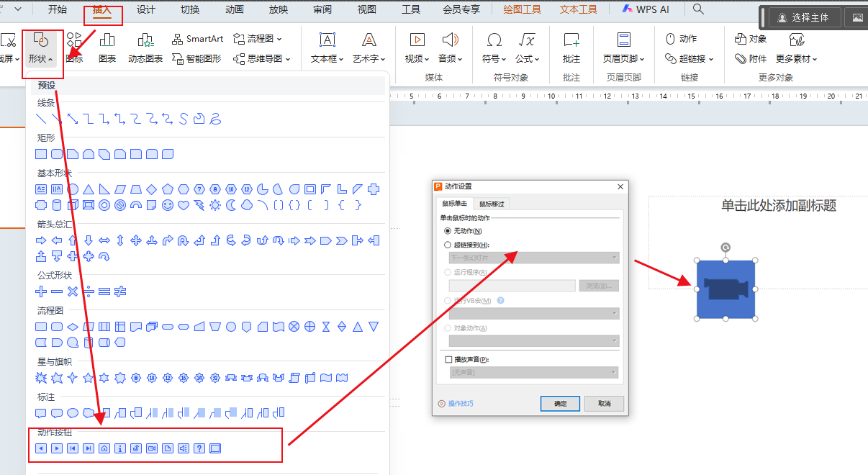Image resolution: width=868 pixels, height=475 pixels.
Task: Click the help icon beside 运行VB宏
Action: coord(500,301)
